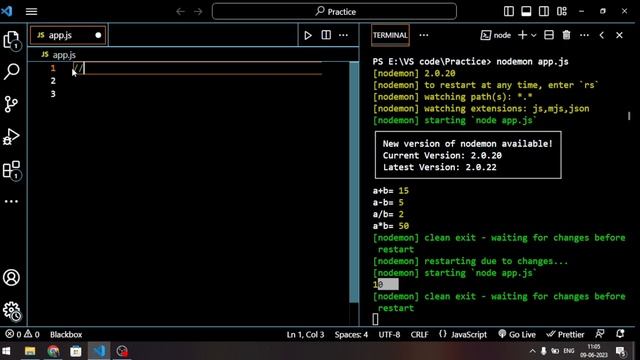Click Prettier status bar item

click(565, 334)
